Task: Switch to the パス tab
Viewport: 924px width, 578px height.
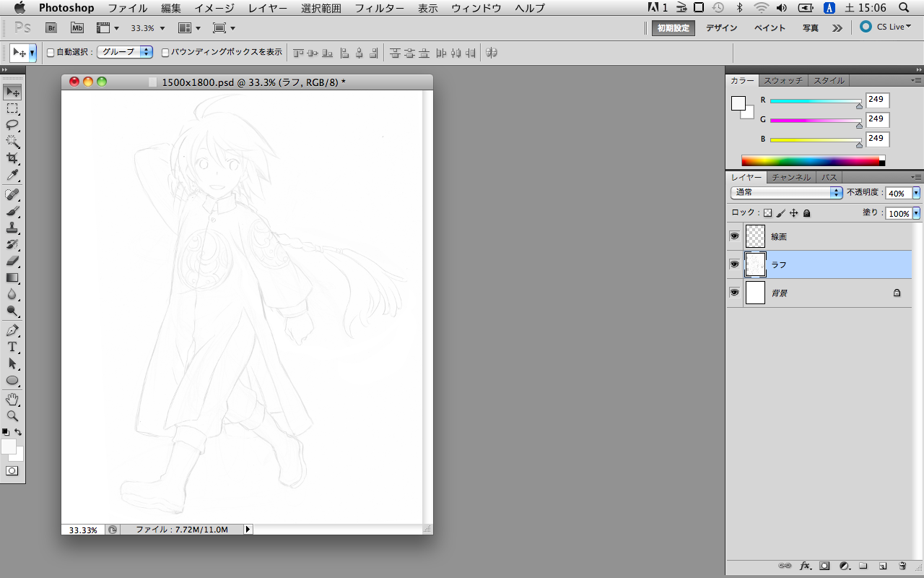Action: click(x=829, y=177)
